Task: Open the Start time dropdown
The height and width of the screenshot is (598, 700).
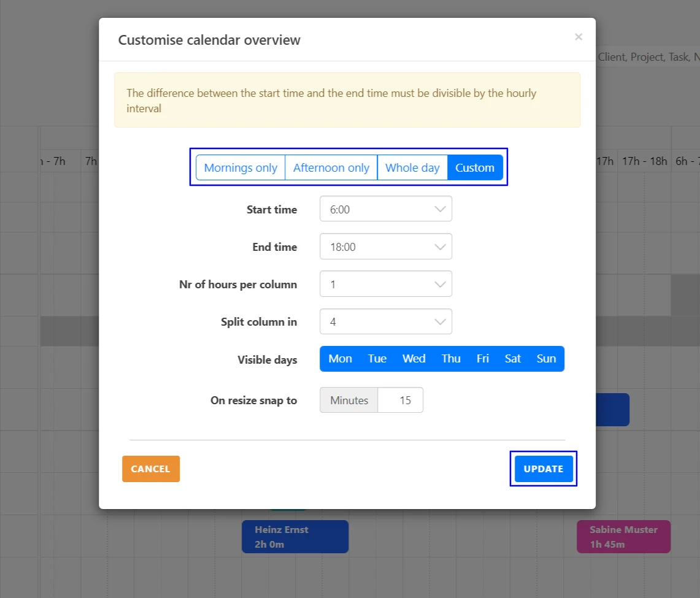Action: (385, 209)
